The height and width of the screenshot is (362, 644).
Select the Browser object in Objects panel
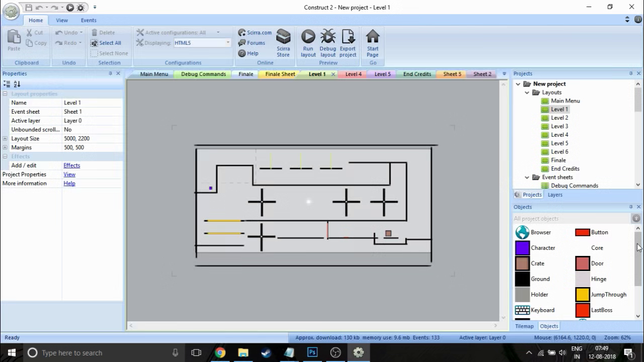point(522,232)
